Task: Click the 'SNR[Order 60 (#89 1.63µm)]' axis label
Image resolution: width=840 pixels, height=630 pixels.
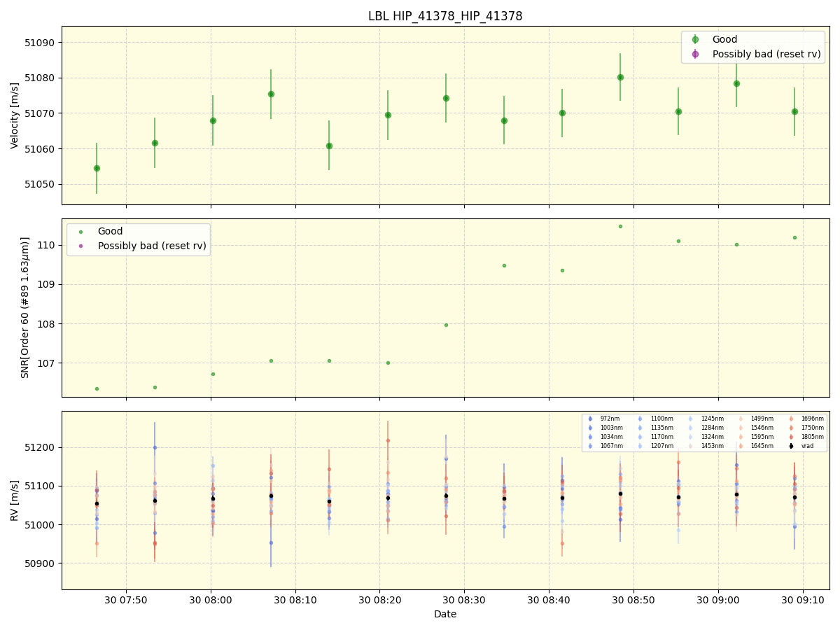Action: 25,307
